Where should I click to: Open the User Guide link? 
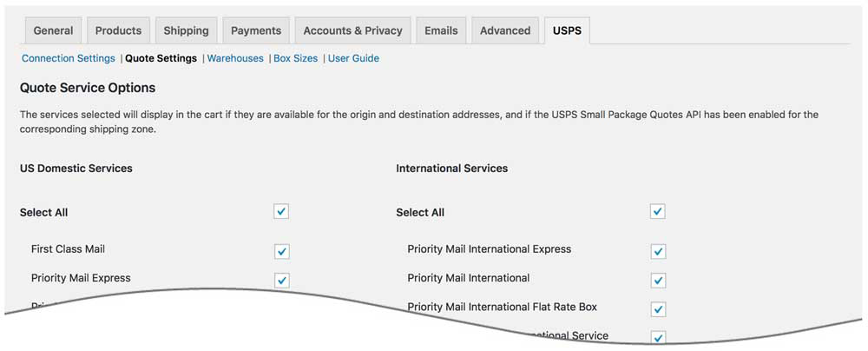353,58
